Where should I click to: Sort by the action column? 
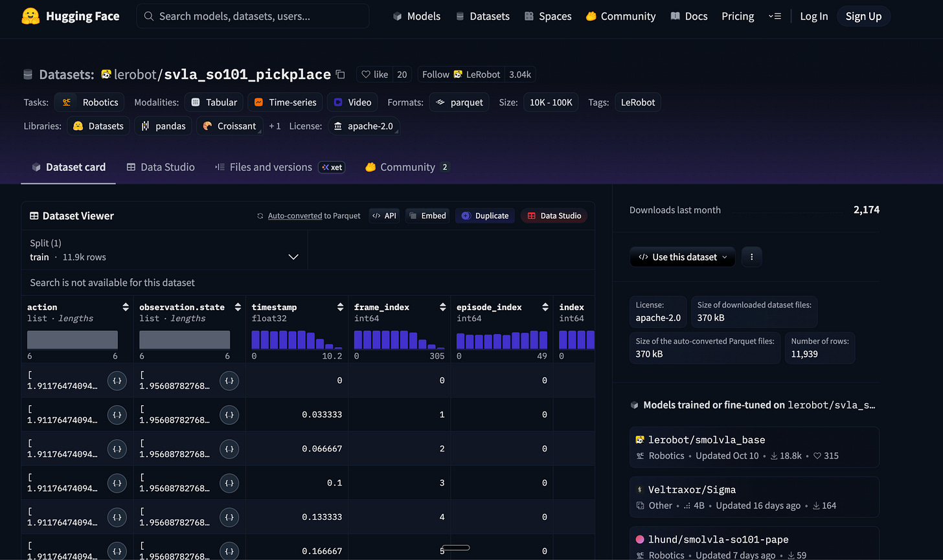[126, 307]
